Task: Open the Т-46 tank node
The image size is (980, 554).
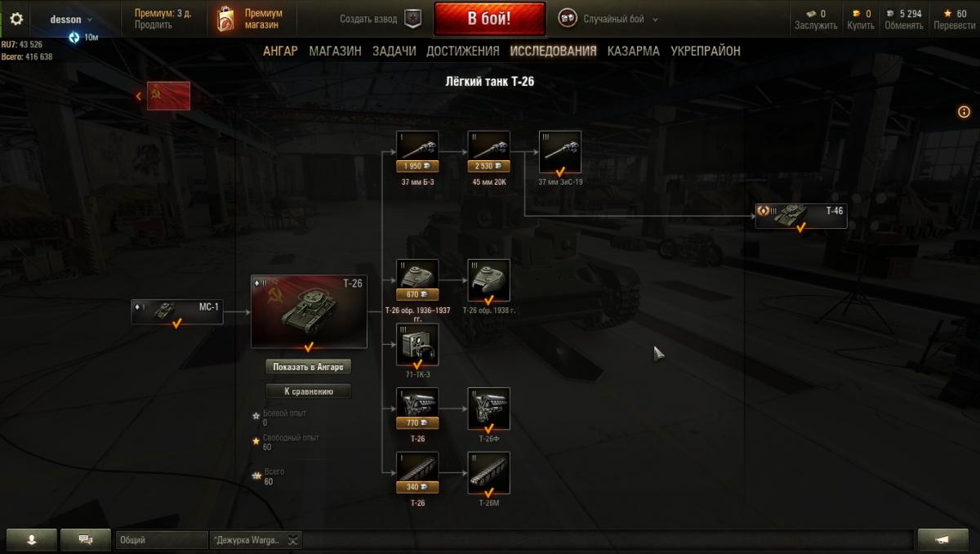Action: tap(800, 216)
